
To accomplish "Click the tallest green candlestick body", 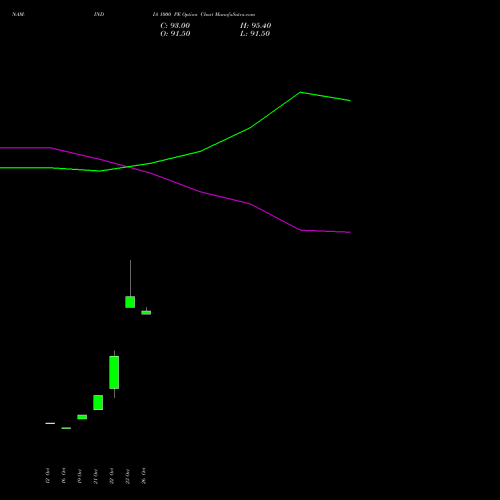I will (114, 372).
